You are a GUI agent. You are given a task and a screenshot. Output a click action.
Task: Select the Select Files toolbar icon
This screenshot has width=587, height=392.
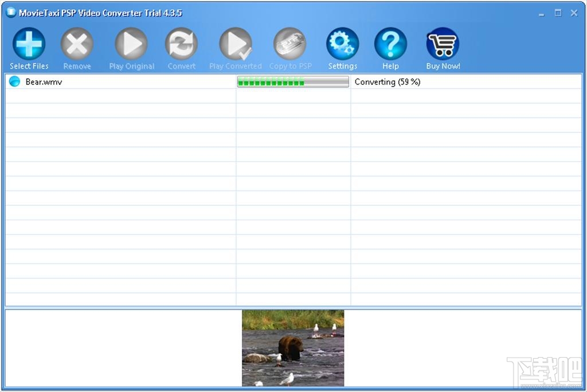pyautogui.click(x=28, y=43)
